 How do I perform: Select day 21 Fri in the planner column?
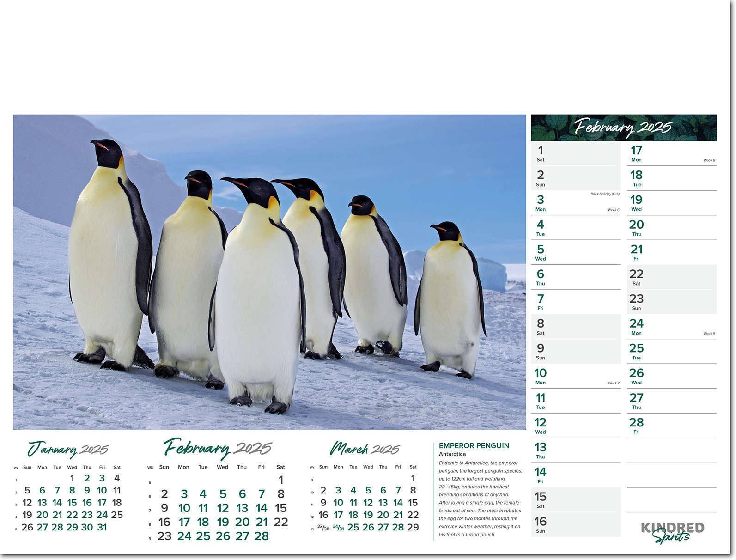(672, 252)
